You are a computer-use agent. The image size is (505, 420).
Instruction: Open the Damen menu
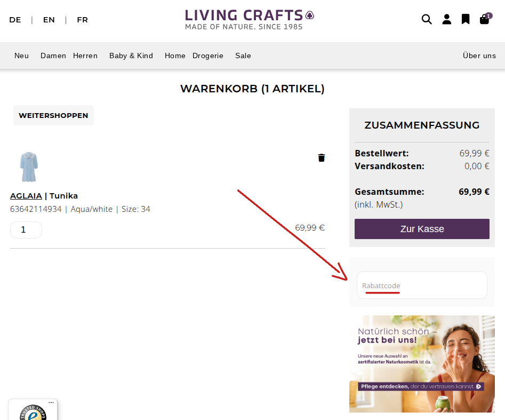53,56
